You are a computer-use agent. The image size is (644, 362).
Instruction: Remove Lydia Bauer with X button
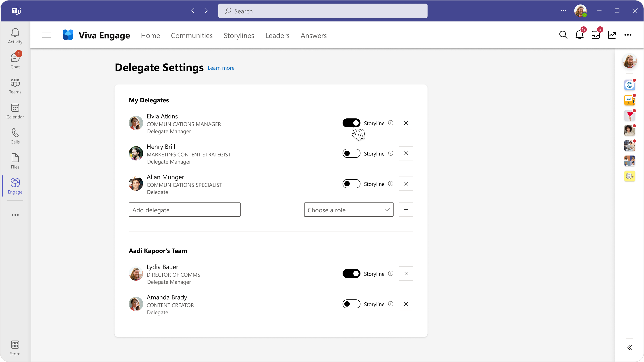[x=406, y=273]
